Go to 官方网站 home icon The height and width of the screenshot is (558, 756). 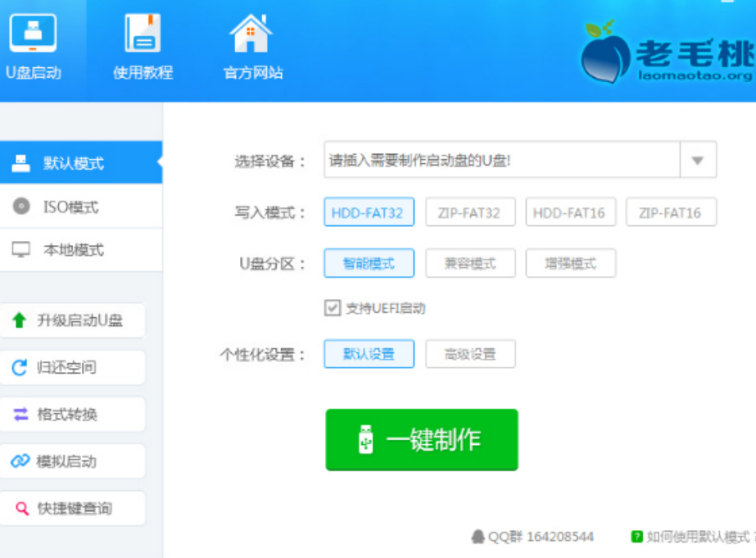pyautogui.click(x=251, y=34)
